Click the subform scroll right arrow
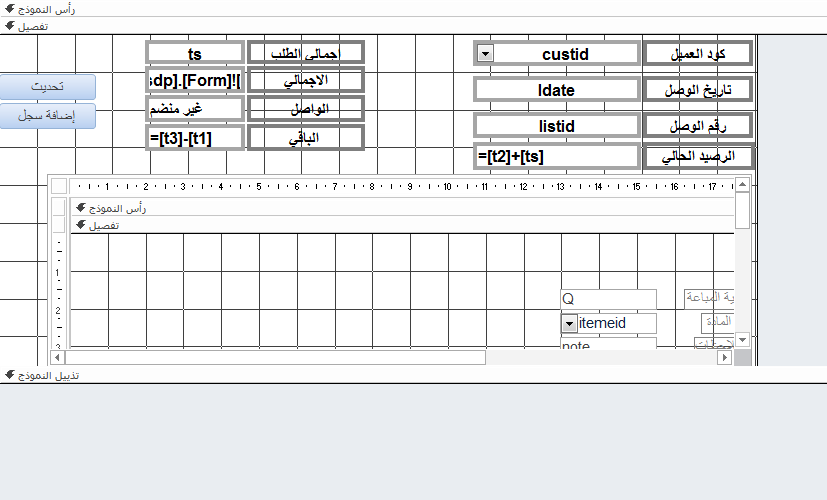Viewport: 827px width, 500px height. click(x=725, y=358)
